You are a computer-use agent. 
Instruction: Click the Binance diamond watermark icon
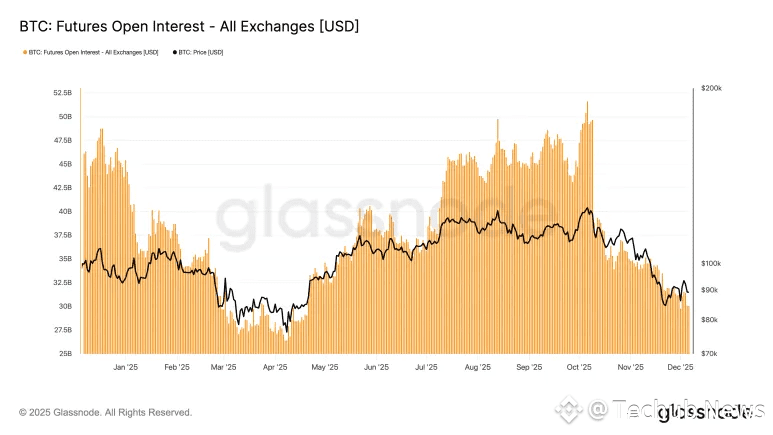click(x=569, y=410)
